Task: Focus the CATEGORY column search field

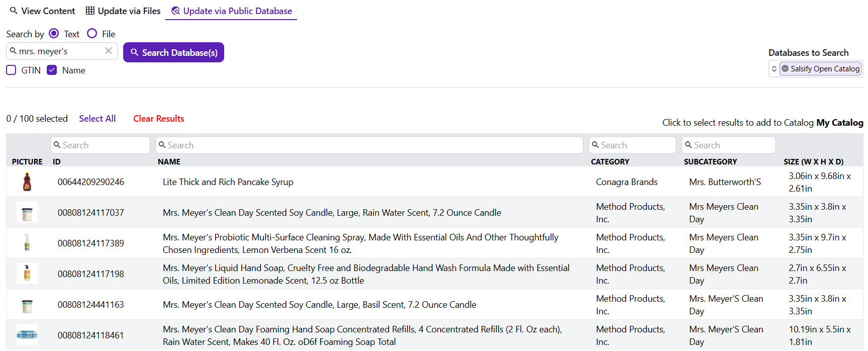Action: tap(632, 145)
